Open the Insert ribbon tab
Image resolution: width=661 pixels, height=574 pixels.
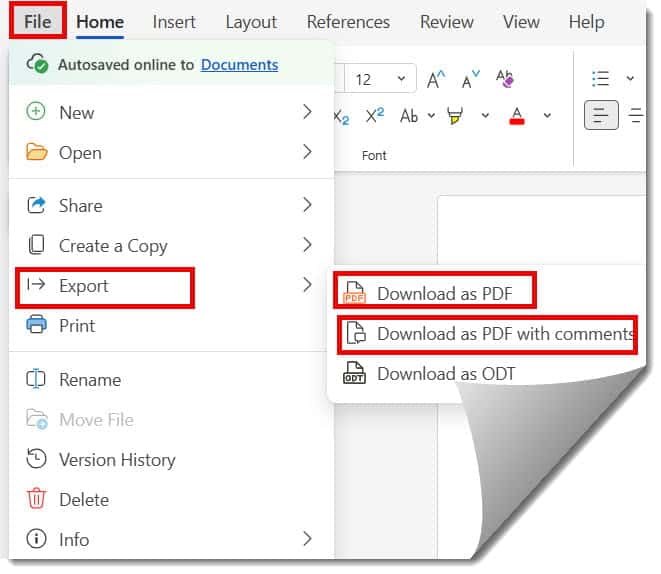174,22
